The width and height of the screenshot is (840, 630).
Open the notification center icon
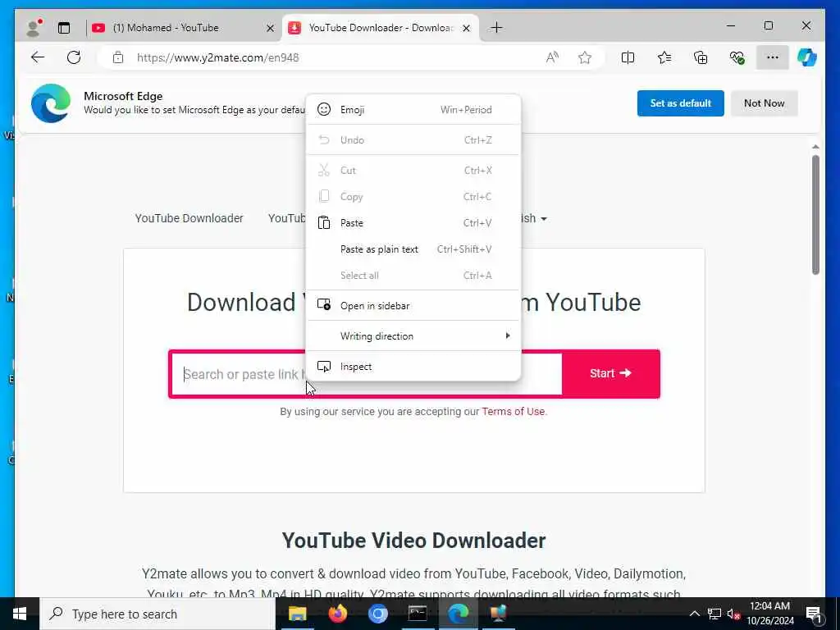(x=814, y=614)
